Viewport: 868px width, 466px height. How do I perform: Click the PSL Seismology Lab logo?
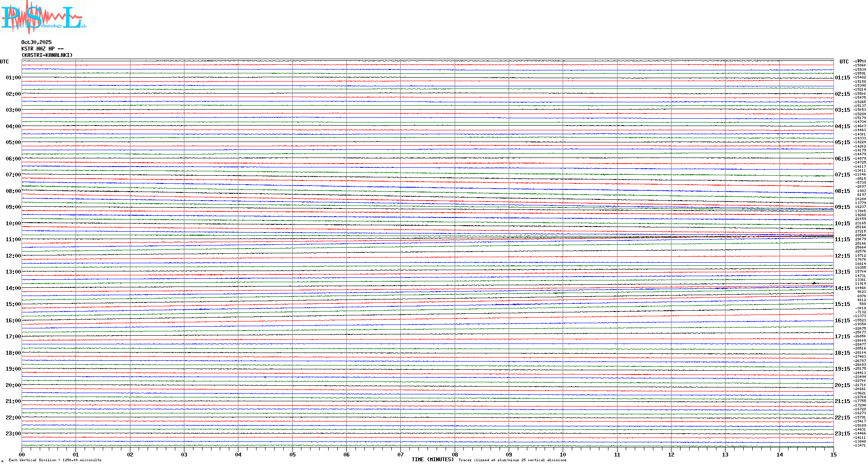tap(43, 17)
